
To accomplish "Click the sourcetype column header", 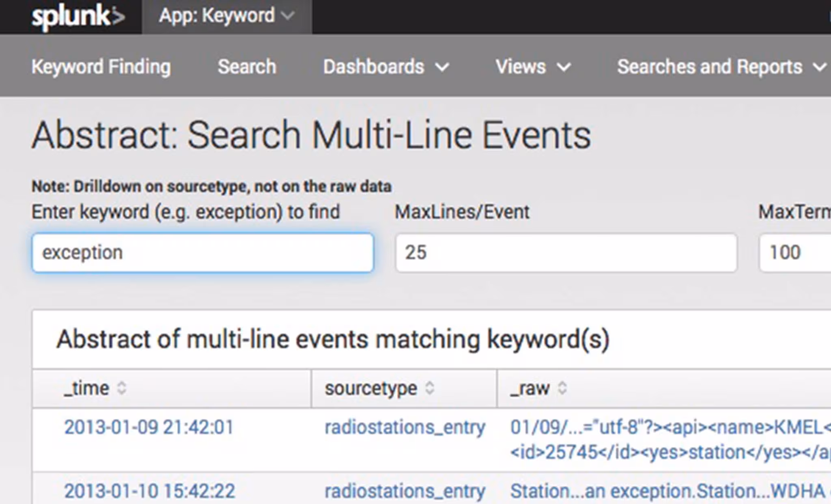I will pos(371,388).
